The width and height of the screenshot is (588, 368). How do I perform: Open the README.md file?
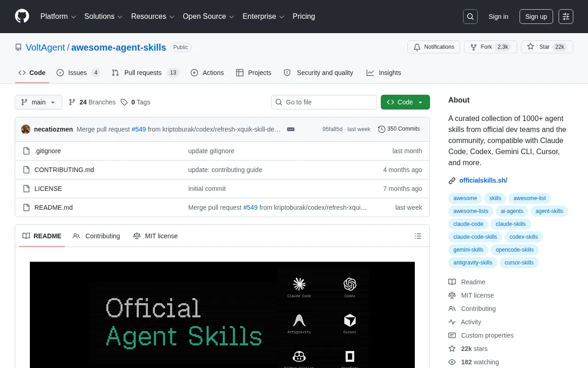click(53, 207)
